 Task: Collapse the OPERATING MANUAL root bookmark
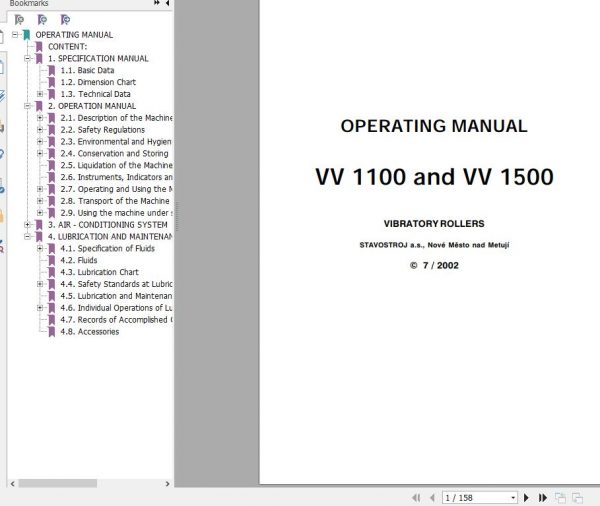click(15, 35)
